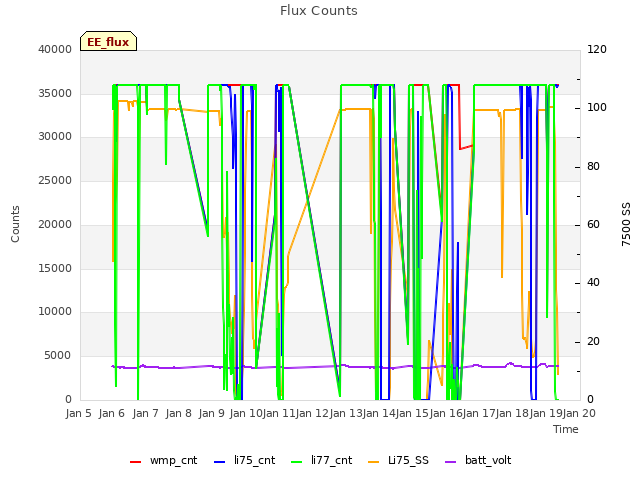Click the Jan 20 x-axis tick label
This screenshot has height=480, width=640.
579,413
